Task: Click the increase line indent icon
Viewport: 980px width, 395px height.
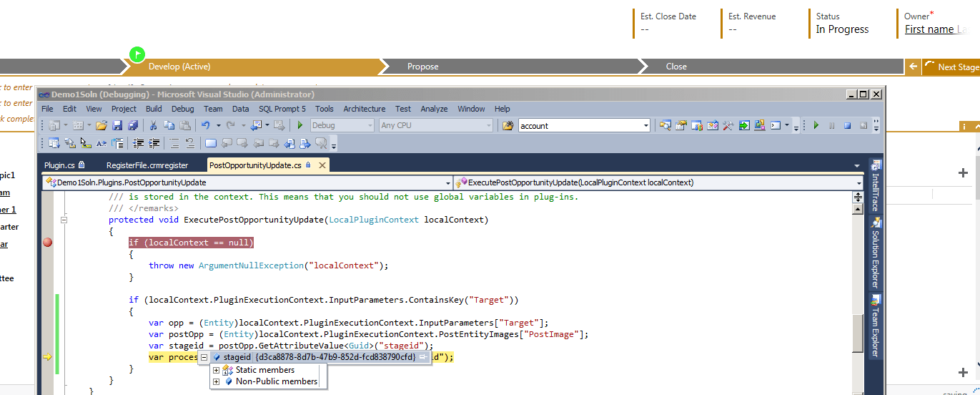Action: [154, 143]
